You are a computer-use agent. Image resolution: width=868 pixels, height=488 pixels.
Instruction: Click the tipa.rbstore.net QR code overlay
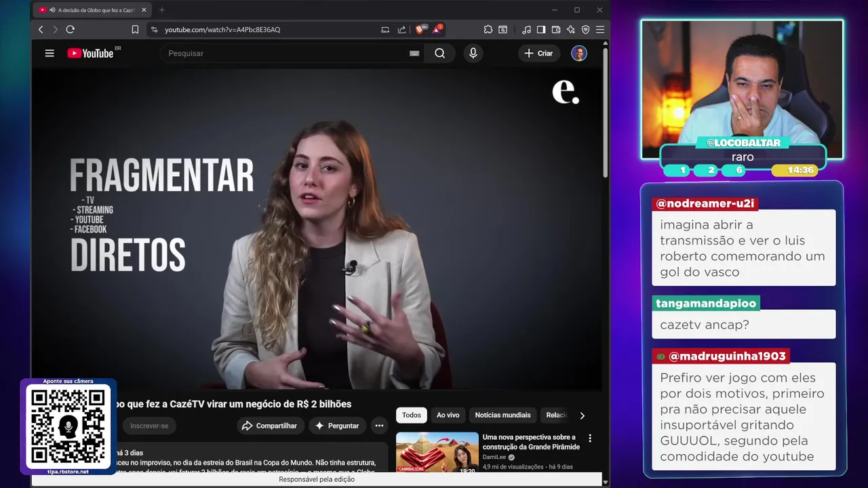pyautogui.click(x=68, y=427)
